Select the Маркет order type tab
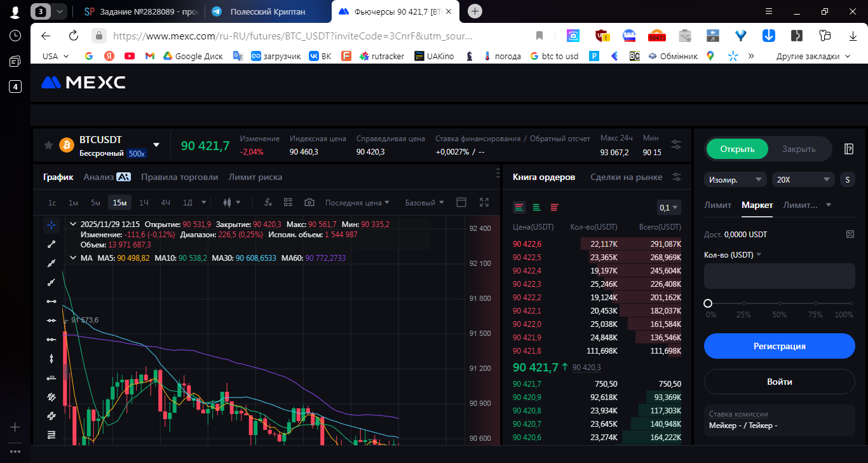The image size is (868, 463). coord(757,205)
